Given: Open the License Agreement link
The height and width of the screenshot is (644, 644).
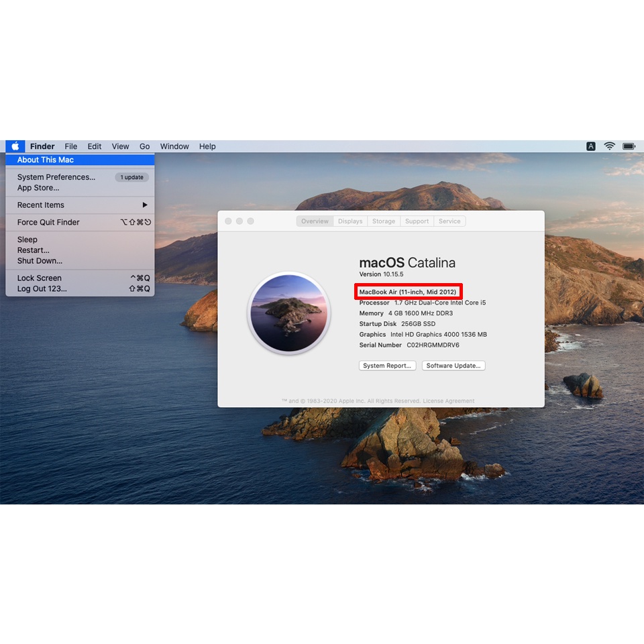Looking at the screenshot, I should (x=449, y=401).
